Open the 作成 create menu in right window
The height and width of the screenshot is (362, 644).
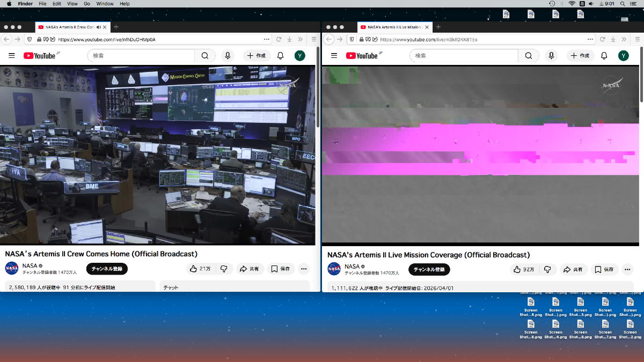pyautogui.click(x=580, y=55)
